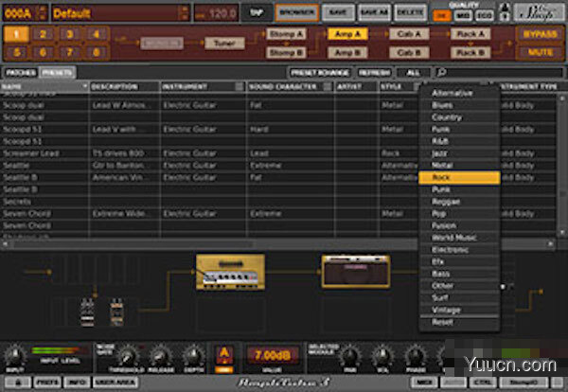Click the noise gate THRESHOLD knob
Screen dimensions: 568x392
click(128, 357)
